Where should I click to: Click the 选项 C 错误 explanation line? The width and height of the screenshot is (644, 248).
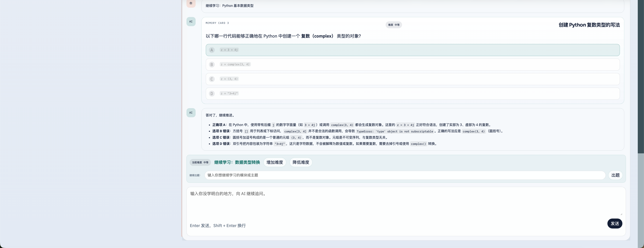pos(301,137)
